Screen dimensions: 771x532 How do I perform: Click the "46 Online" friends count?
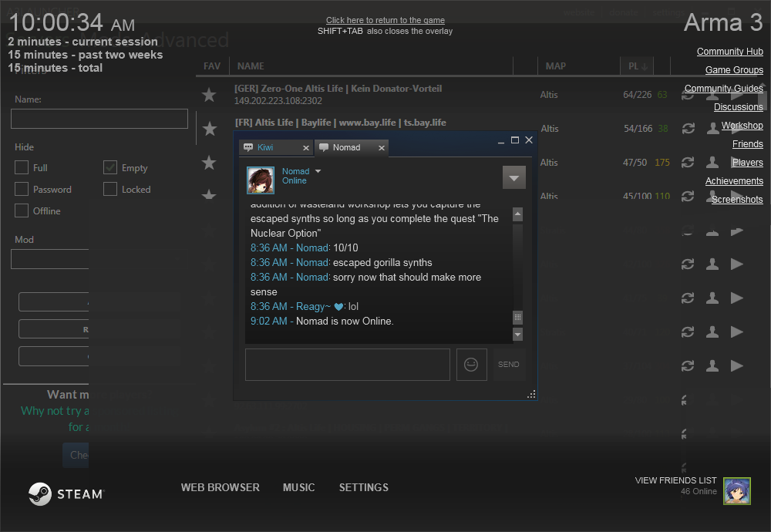click(699, 491)
